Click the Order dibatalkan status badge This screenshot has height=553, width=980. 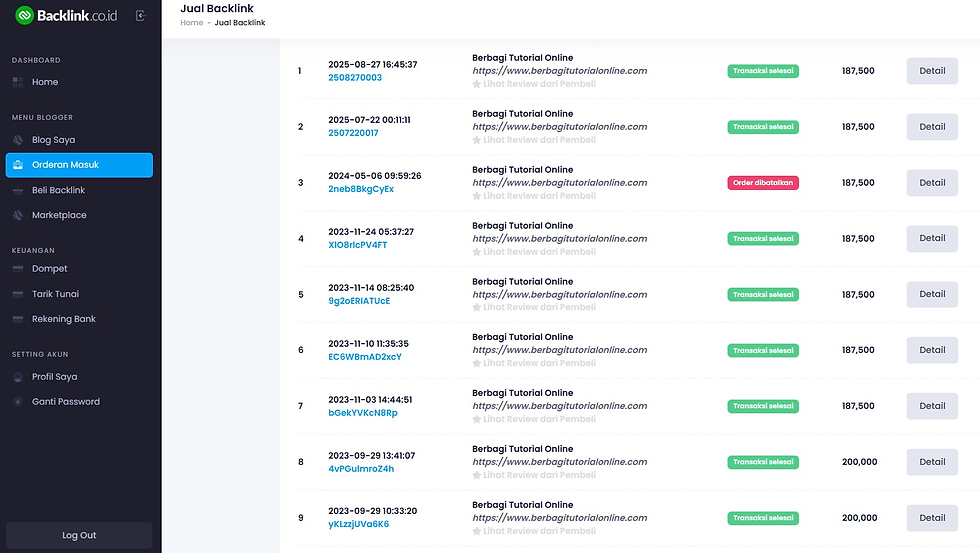click(x=762, y=183)
